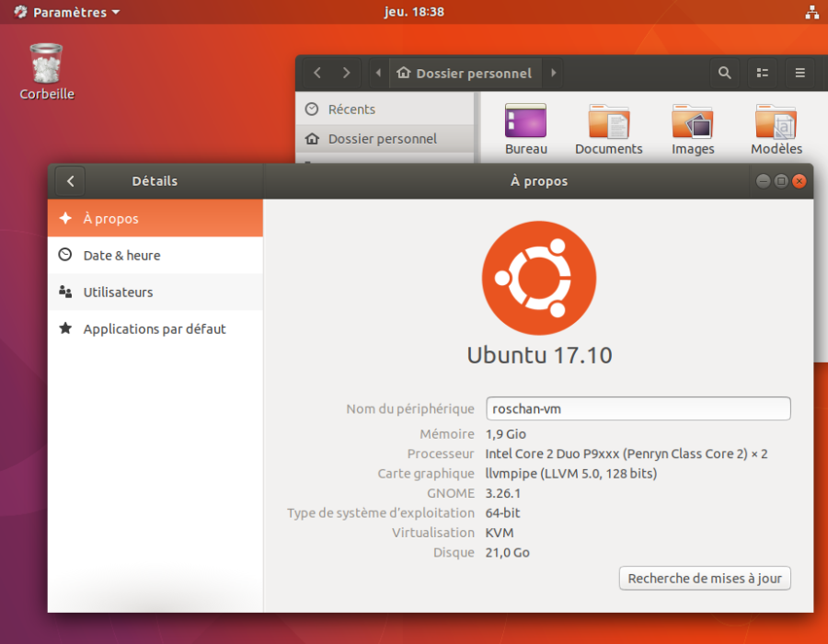Click the clock showing jeu. 18:38
Screen dimensions: 828x644
[414, 12]
